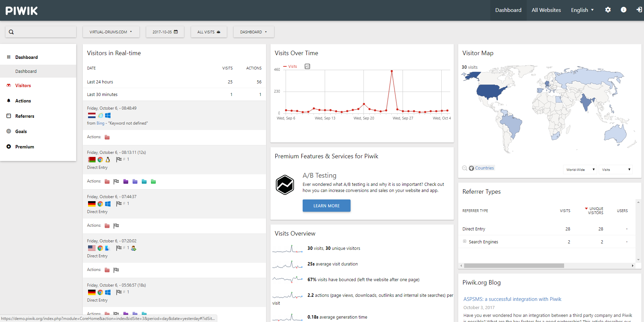The width and height of the screenshot is (644, 322).
Task: Click the Piwik logo
Action: tap(21, 11)
